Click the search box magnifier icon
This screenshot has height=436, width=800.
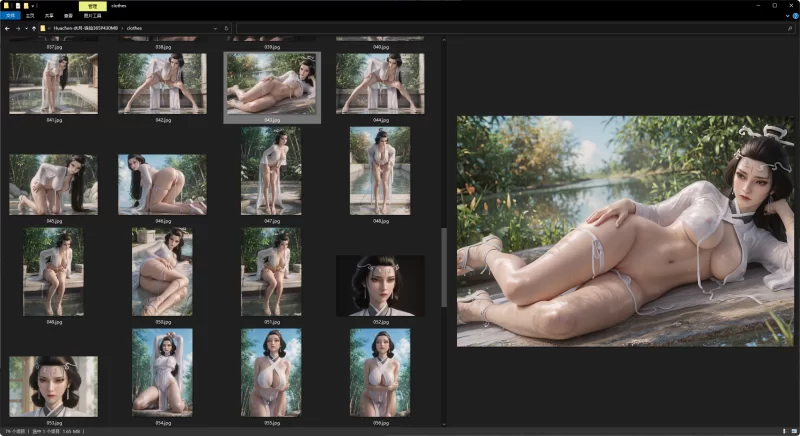tap(790, 29)
